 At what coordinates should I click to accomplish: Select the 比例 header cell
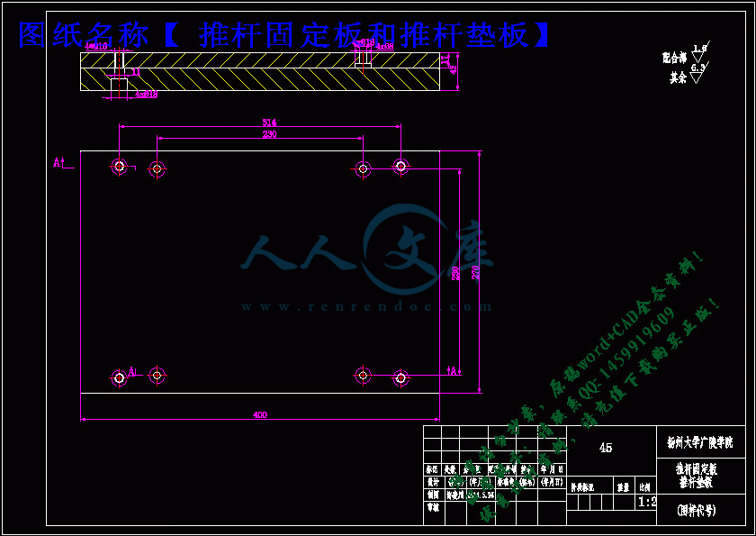646,488
